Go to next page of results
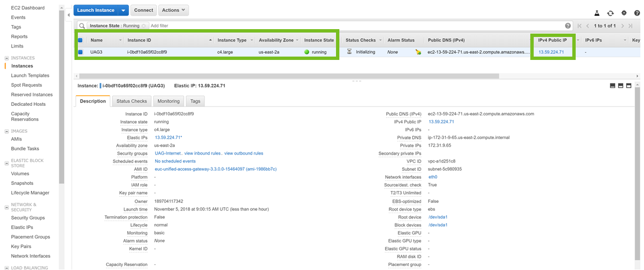This screenshot has width=644, height=270. point(623,25)
